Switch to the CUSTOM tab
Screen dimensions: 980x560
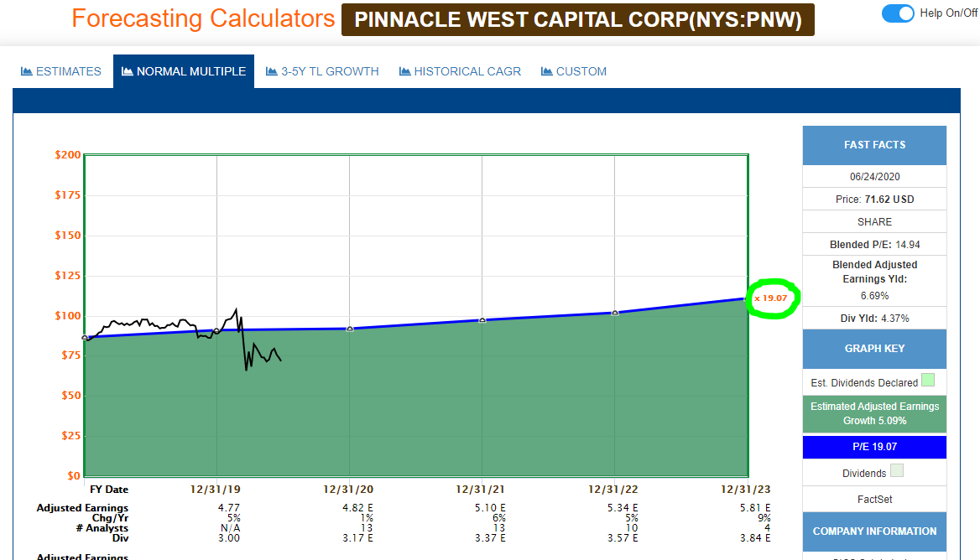tap(574, 71)
